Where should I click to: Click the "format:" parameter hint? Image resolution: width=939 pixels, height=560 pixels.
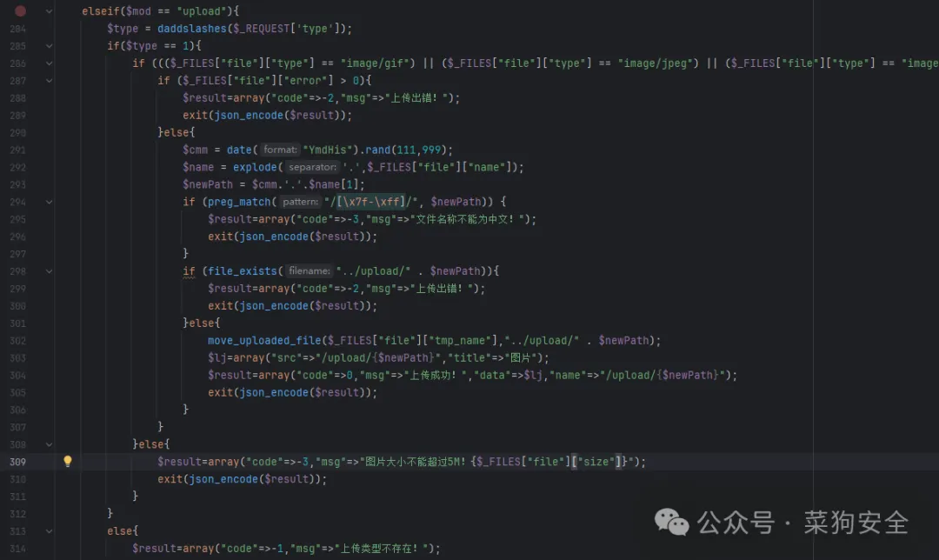point(280,150)
